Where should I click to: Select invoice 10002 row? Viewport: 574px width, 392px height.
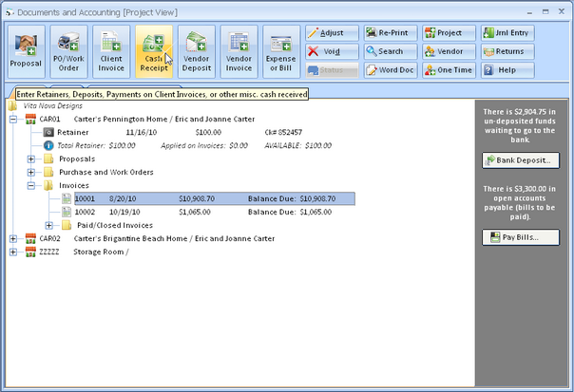pyautogui.click(x=203, y=212)
